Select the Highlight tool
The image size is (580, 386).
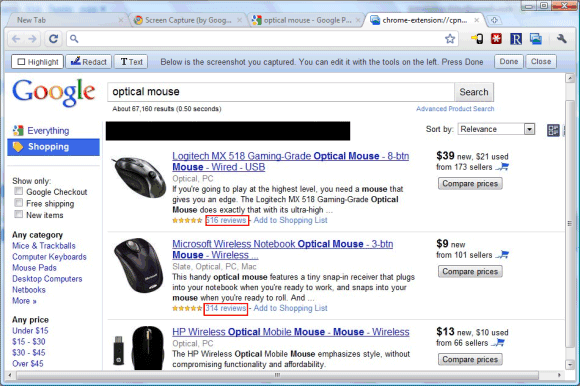point(37,62)
